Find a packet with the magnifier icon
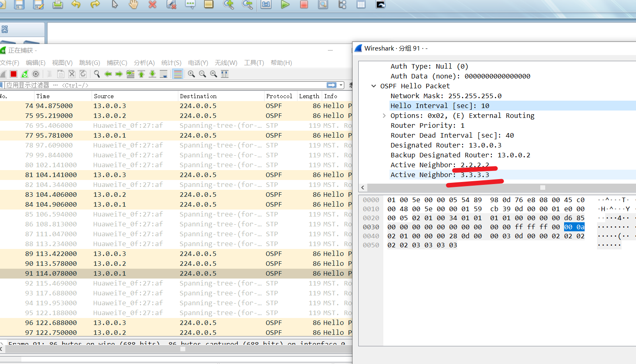Screen dimensions: 636x364 97,74
